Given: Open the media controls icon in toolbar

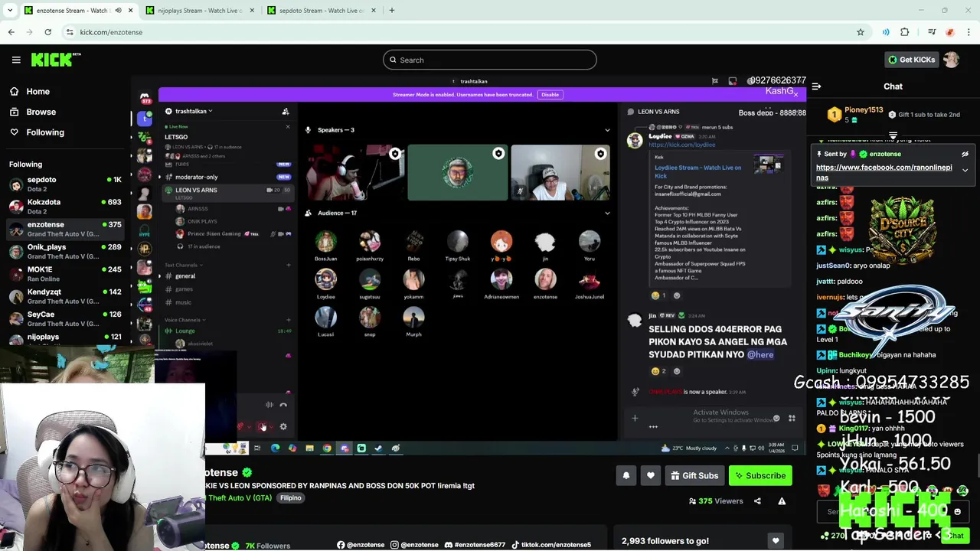Looking at the screenshot, I should (932, 32).
